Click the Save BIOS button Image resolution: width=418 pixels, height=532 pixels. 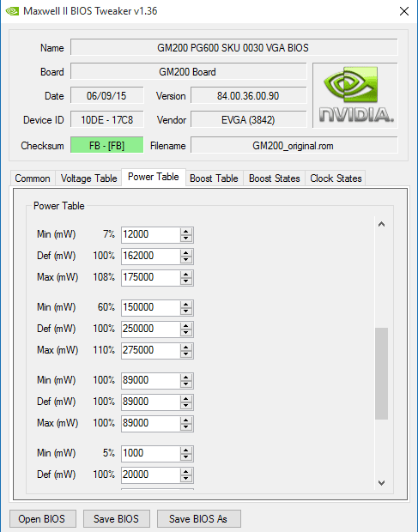click(x=116, y=519)
